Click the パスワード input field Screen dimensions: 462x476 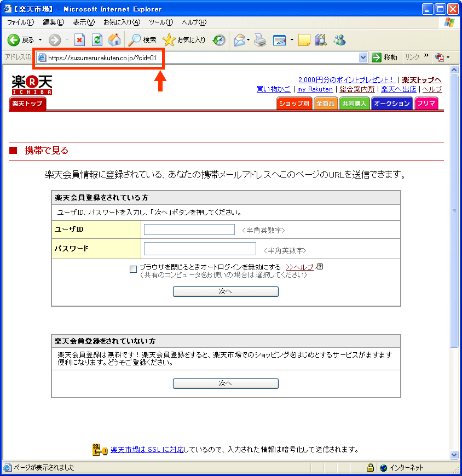point(200,249)
